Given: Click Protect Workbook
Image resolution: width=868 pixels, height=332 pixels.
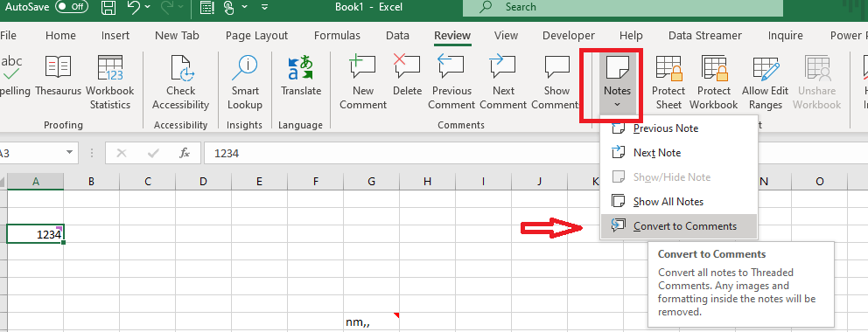Looking at the screenshot, I should pos(713,82).
